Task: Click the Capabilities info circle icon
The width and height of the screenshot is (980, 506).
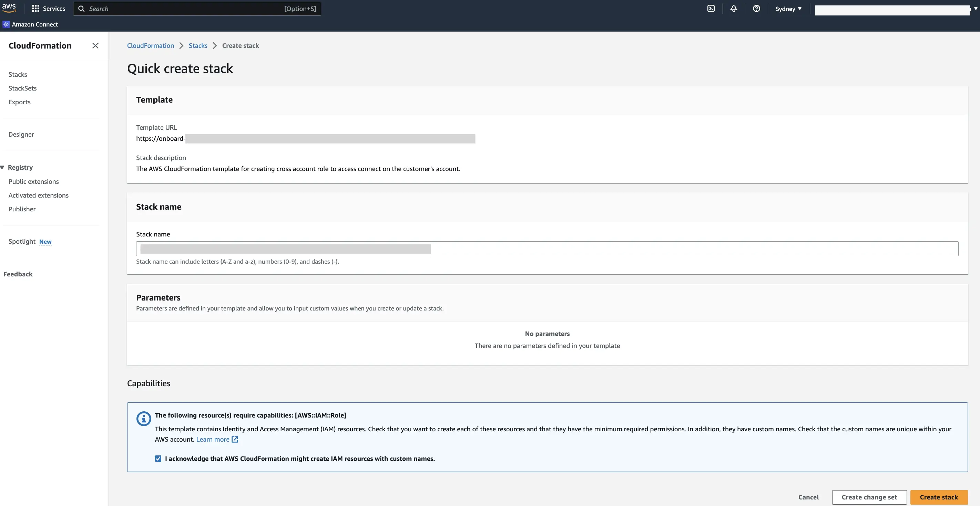Action: pos(144,419)
